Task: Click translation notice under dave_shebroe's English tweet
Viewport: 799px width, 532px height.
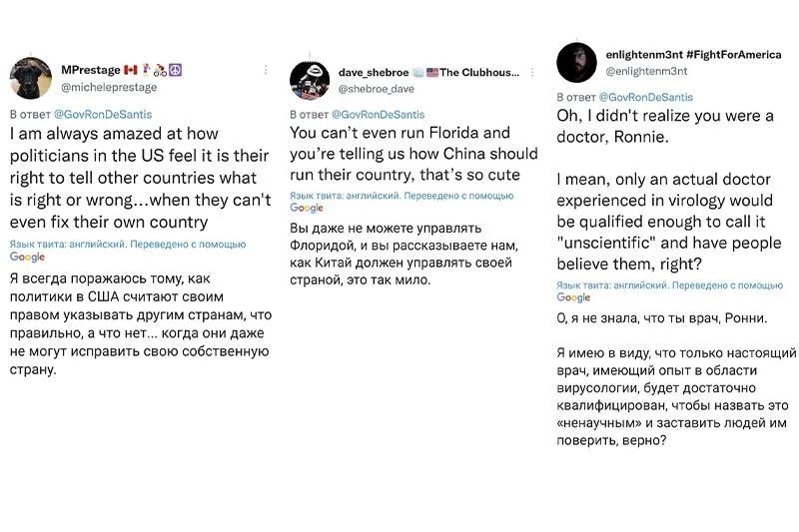Action: [401, 196]
